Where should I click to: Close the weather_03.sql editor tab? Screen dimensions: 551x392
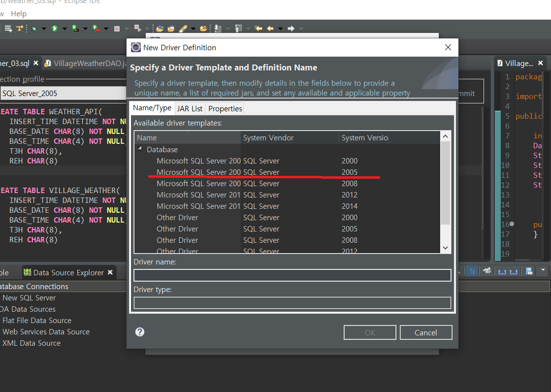click(36, 63)
